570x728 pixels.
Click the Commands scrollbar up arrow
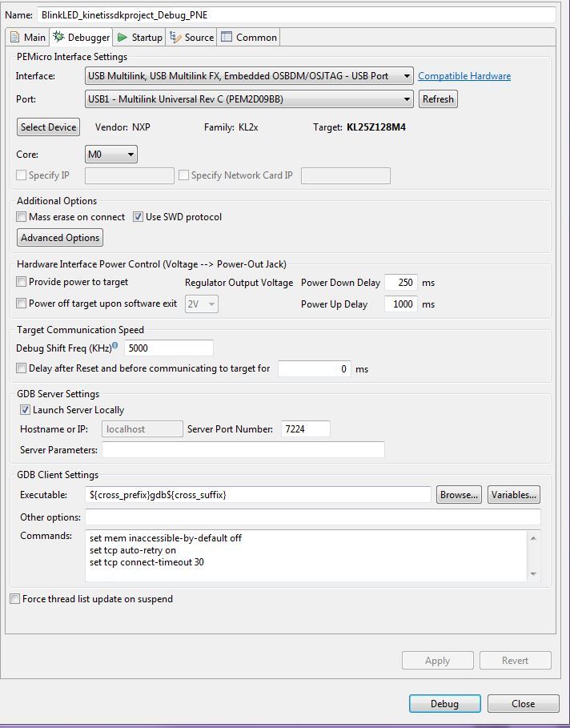(533, 538)
